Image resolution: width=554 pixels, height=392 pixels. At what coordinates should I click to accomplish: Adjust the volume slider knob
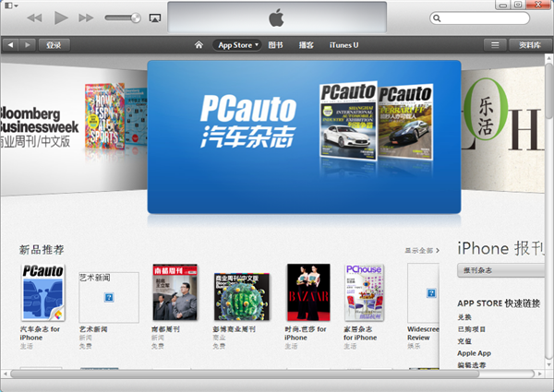click(x=136, y=18)
